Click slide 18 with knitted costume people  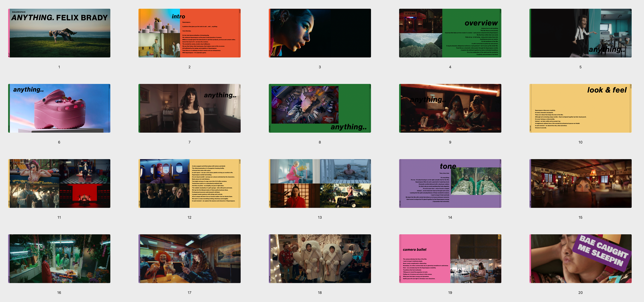click(320, 259)
